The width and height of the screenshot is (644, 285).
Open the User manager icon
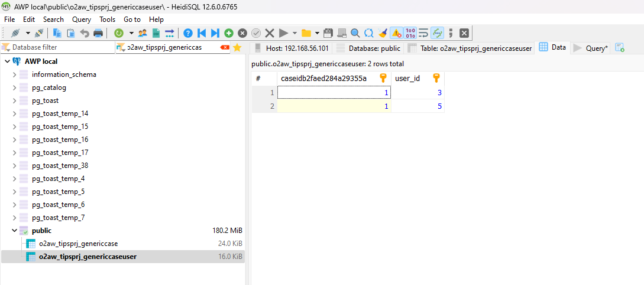[x=143, y=33]
